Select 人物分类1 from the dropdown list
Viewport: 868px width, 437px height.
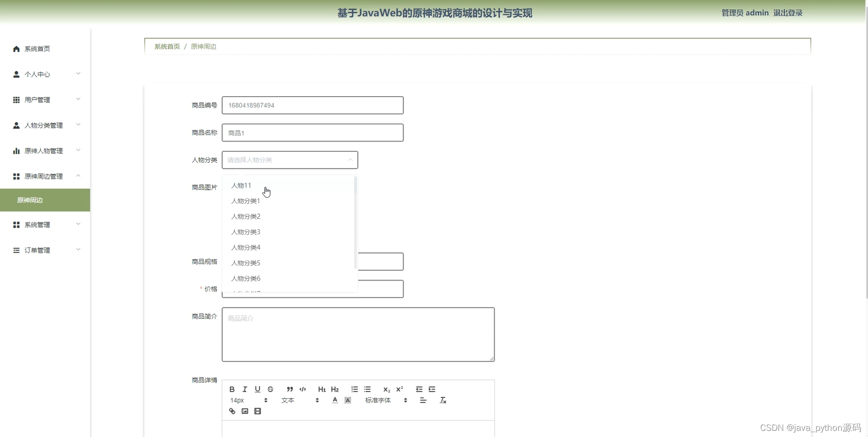tap(289, 201)
